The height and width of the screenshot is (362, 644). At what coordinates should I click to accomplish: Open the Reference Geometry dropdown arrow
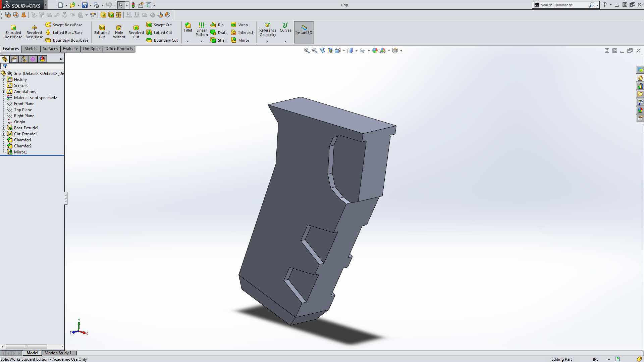[267, 41]
